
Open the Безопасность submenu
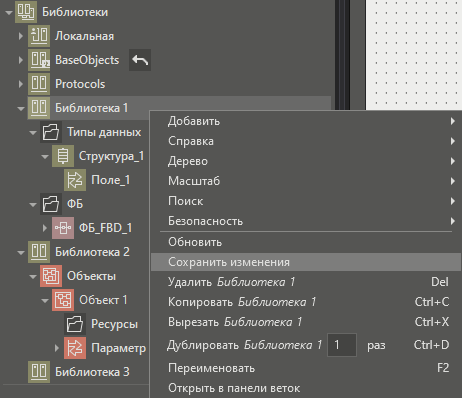(x=306, y=221)
